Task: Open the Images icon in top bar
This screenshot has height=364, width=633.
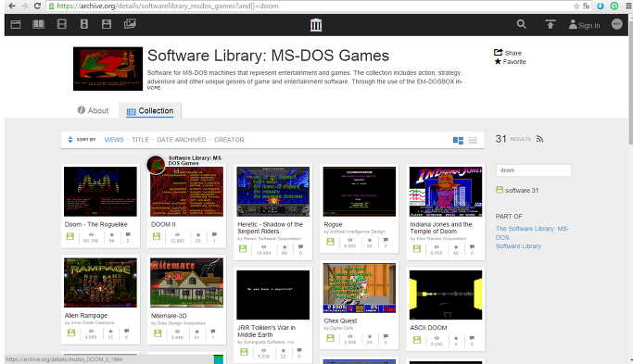Action: pyautogui.click(x=130, y=24)
